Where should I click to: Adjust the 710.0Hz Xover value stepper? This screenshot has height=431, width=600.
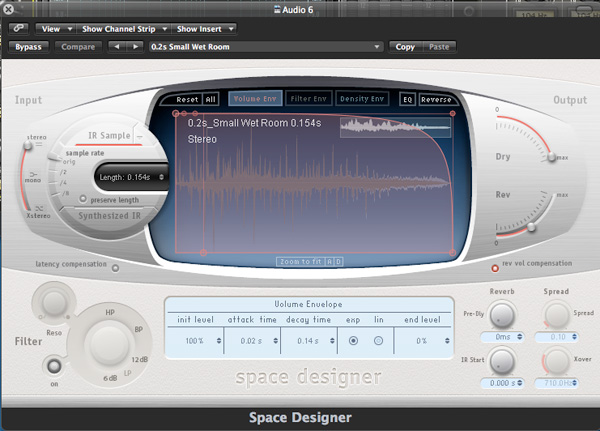pos(574,383)
